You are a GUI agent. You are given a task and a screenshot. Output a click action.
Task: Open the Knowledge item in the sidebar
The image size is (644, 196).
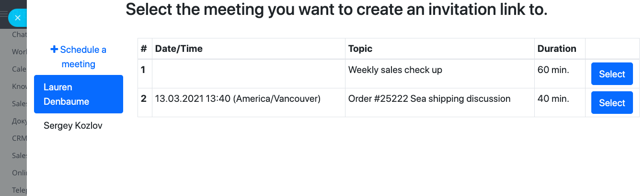(19, 86)
